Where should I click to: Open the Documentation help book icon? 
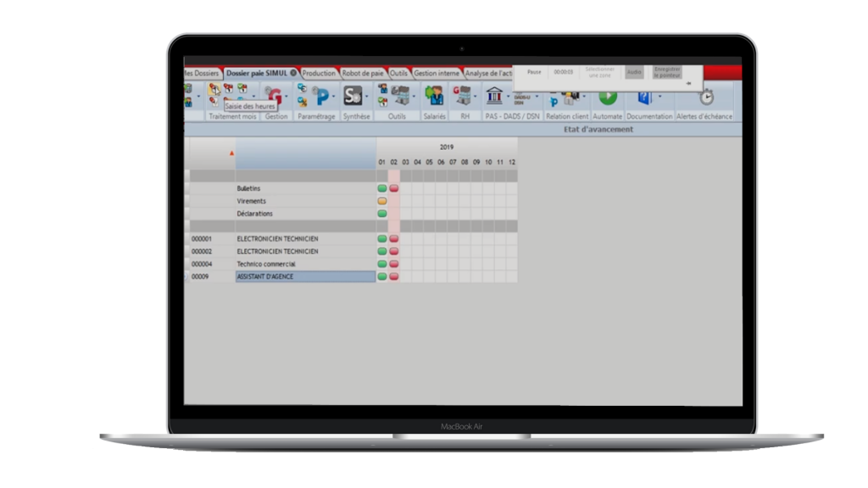[x=645, y=97]
